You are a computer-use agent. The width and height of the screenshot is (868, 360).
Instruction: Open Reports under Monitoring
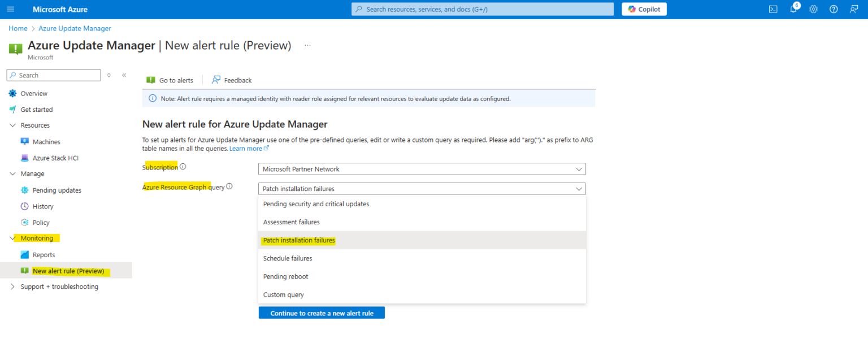44,254
